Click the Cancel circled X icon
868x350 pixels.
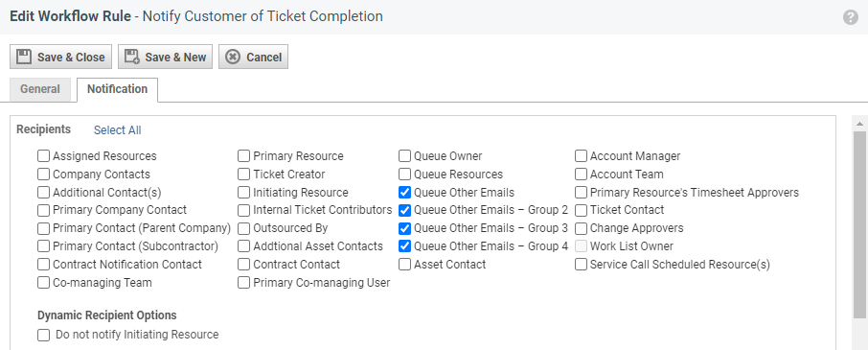click(x=233, y=57)
